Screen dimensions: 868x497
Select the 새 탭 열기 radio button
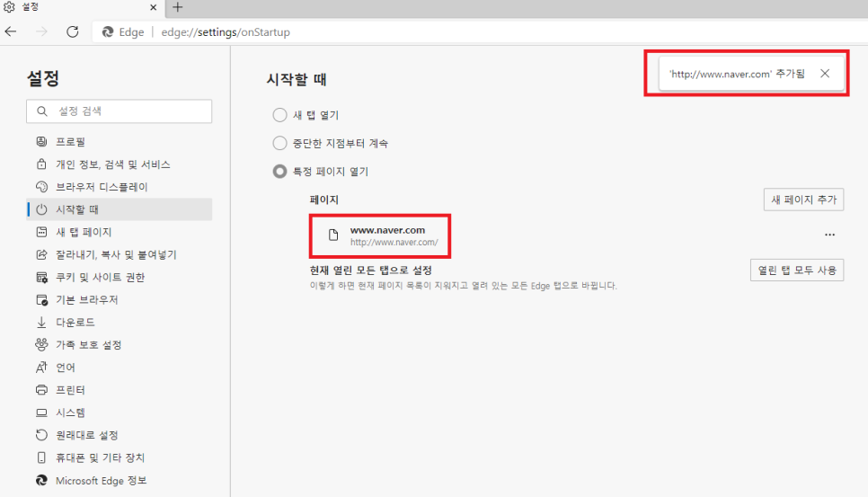pos(279,115)
